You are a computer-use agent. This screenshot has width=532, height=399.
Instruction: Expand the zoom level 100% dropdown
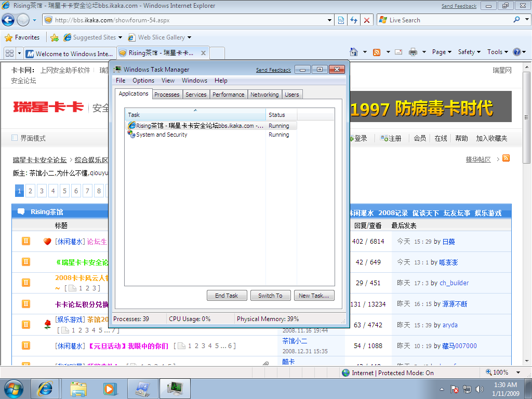point(518,373)
